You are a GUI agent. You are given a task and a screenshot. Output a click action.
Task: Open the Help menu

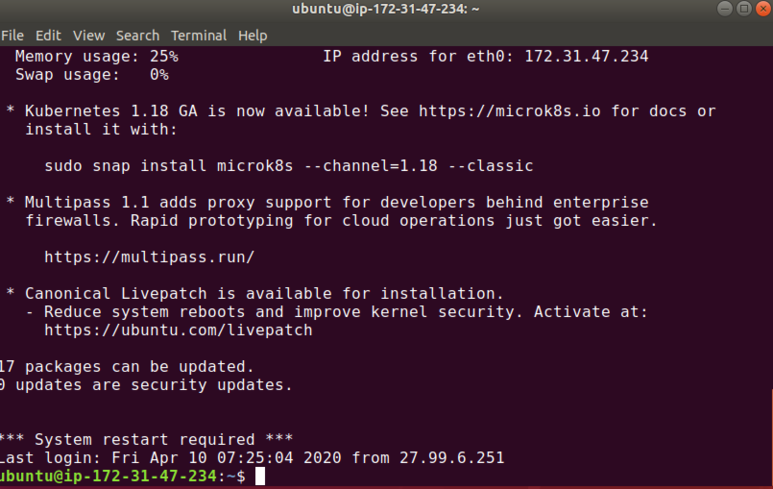click(x=252, y=35)
